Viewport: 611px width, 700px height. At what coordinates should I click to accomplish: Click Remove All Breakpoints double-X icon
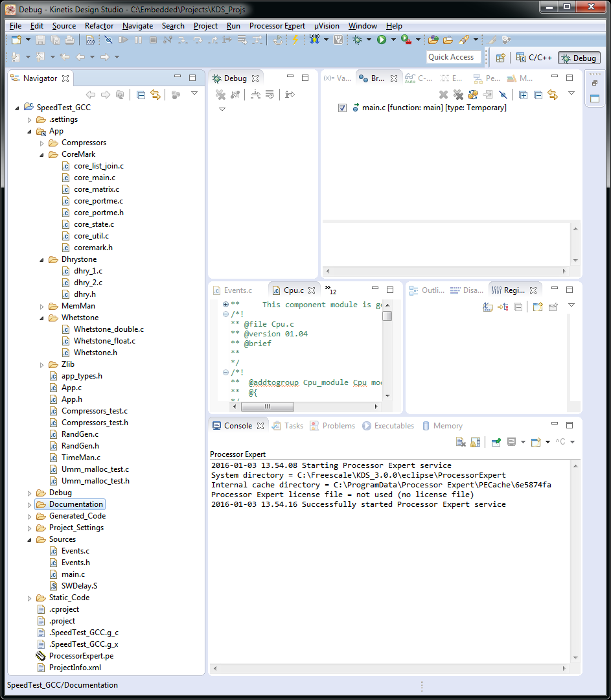458,95
